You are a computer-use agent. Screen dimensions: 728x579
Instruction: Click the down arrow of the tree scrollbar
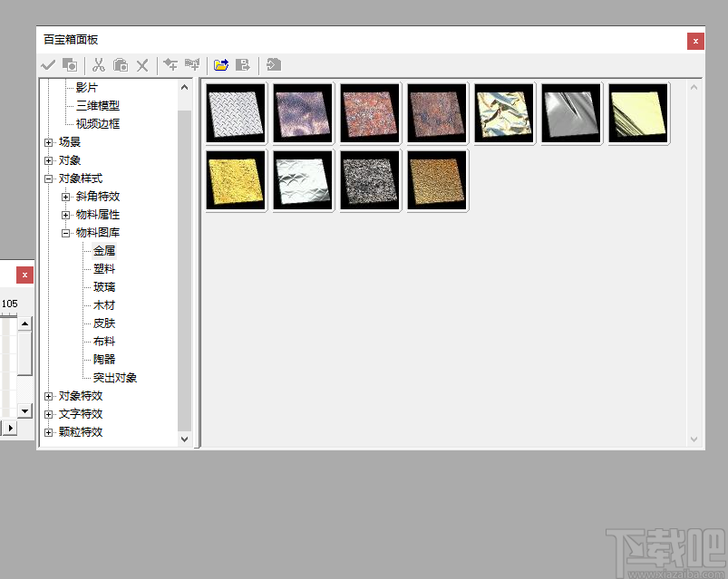pos(184,439)
